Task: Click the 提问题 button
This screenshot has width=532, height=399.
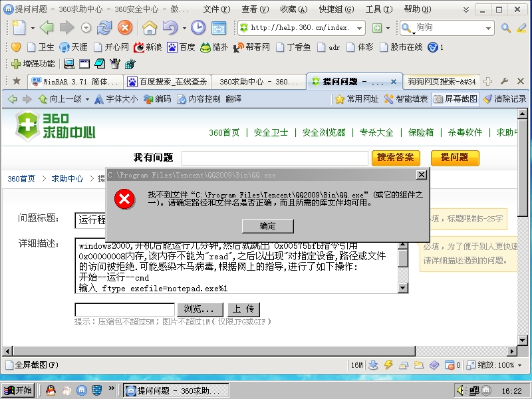Action: pyautogui.click(x=455, y=158)
